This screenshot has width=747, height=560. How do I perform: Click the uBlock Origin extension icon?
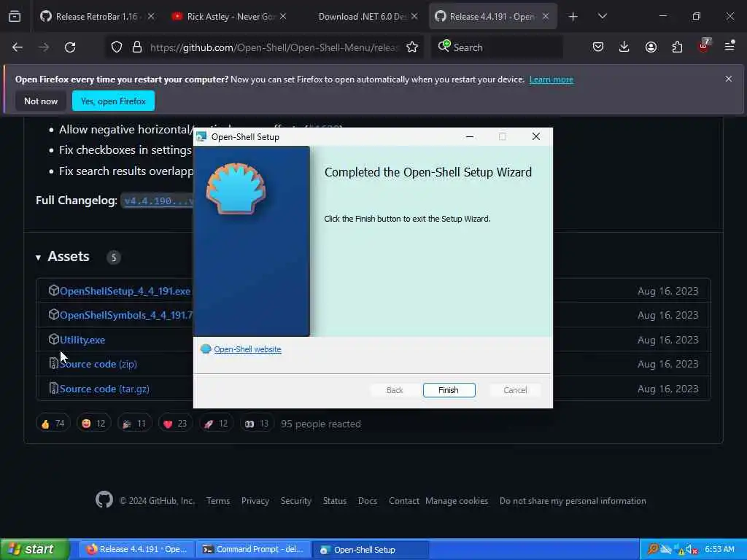[x=704, y=46]
